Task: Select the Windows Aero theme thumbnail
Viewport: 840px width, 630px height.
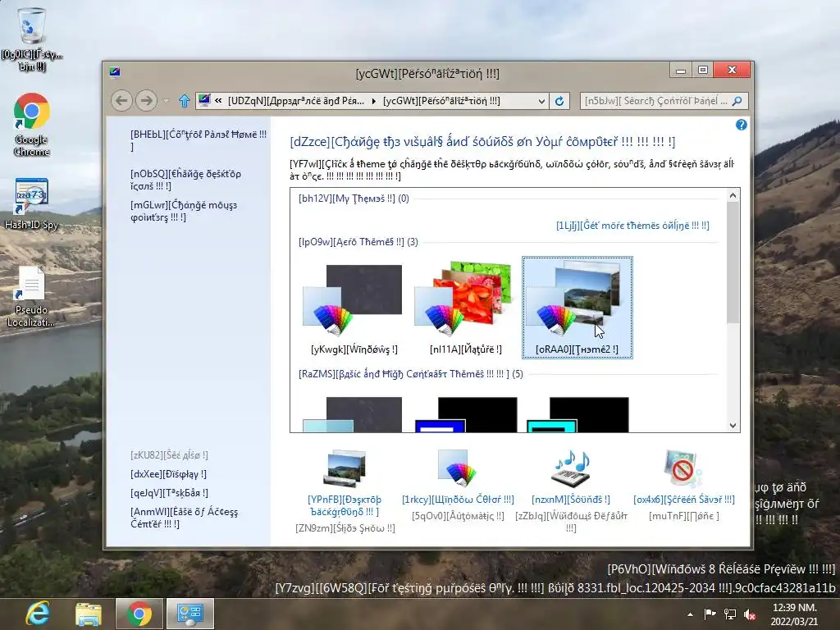Action: pos(354,308)
